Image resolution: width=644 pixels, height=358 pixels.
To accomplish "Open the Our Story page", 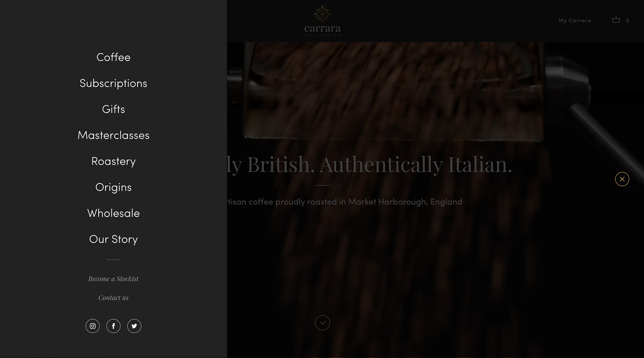I will pyautogui.click(x=113, y=239).
